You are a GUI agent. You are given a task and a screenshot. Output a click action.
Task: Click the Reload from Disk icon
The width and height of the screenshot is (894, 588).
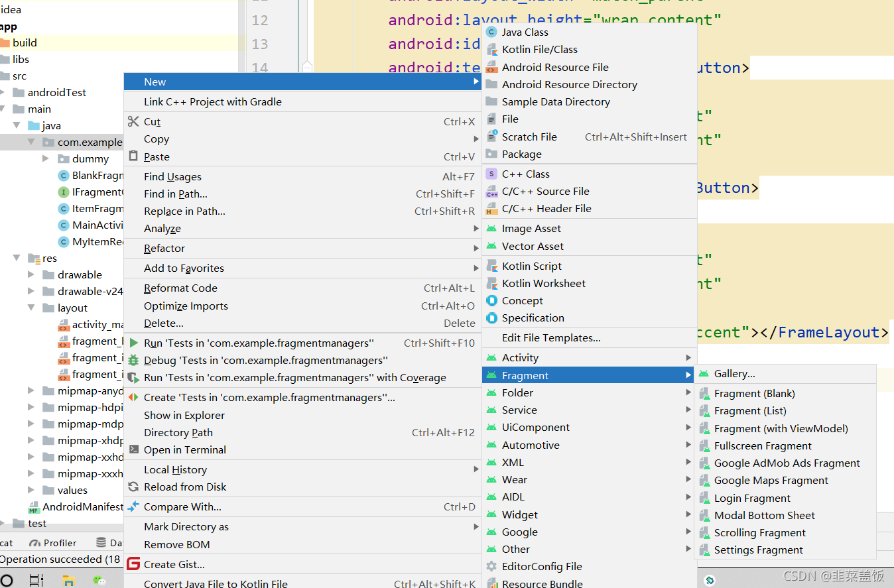[133, 487]
